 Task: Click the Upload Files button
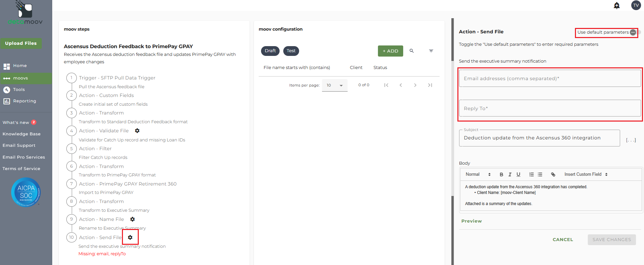click(21, 43)
